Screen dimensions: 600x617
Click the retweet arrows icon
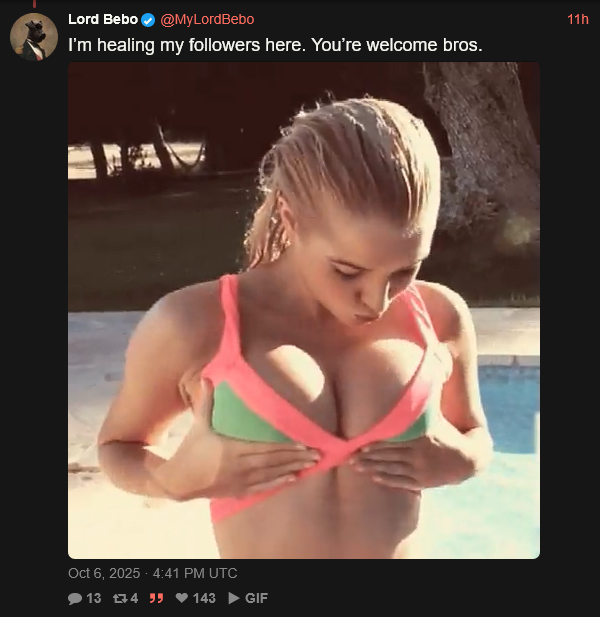(x=120, y=599)
